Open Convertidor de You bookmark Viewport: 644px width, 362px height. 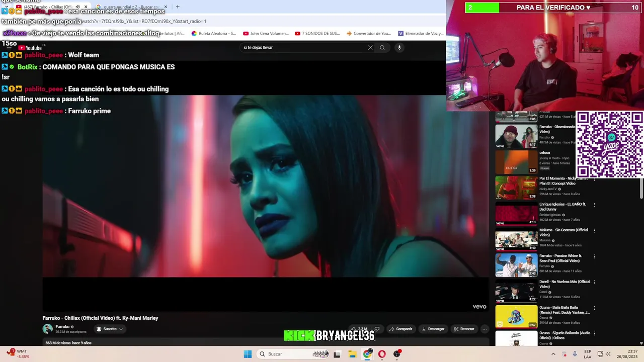click(x=369, y=34)
